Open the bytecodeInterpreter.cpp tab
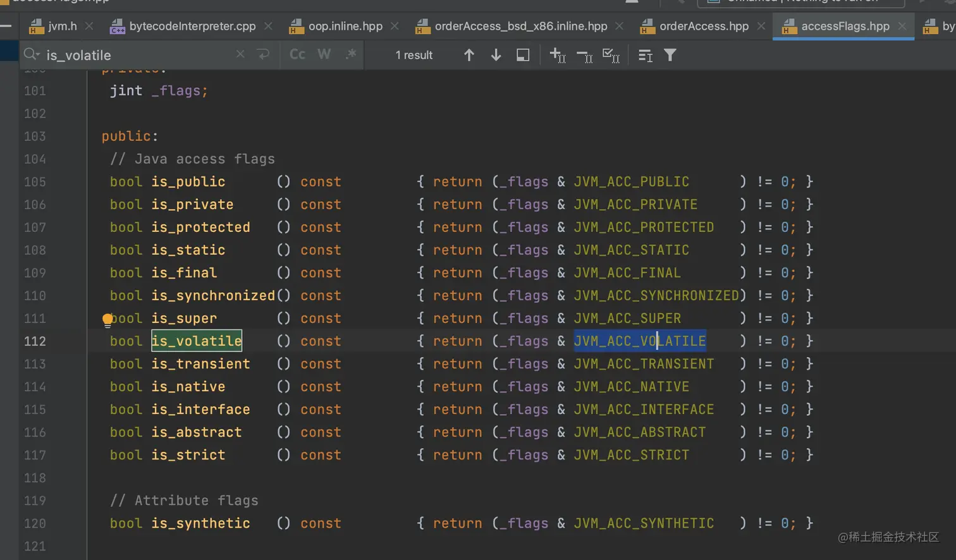Screen dimensions: 956x560 [192, 26]
